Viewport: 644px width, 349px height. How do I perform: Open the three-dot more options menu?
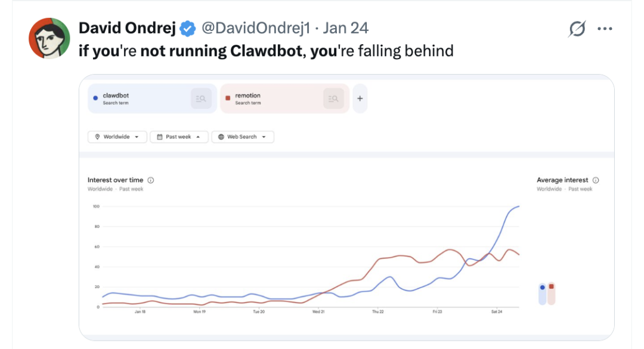coord(605,29)
